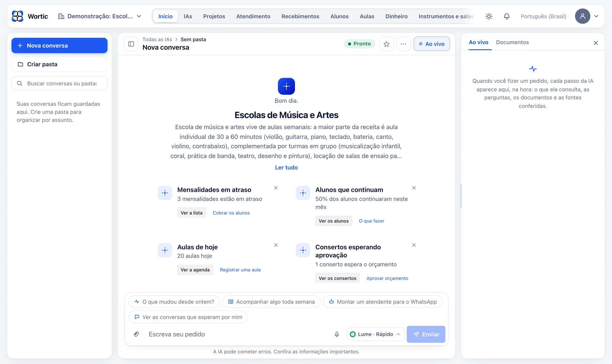Toggle the light/dark theme sun icon
This screenshot has width=612, height=364.
point(489,16)
